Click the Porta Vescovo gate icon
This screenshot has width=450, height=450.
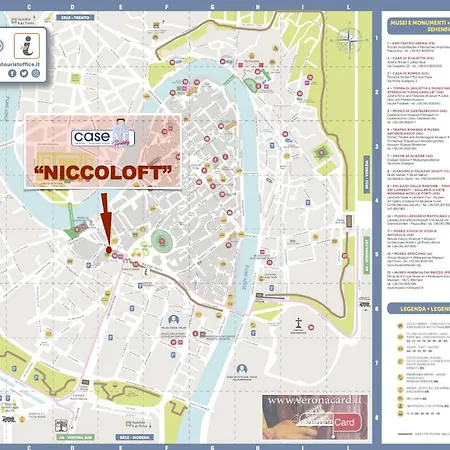click(x=349, y=221)
